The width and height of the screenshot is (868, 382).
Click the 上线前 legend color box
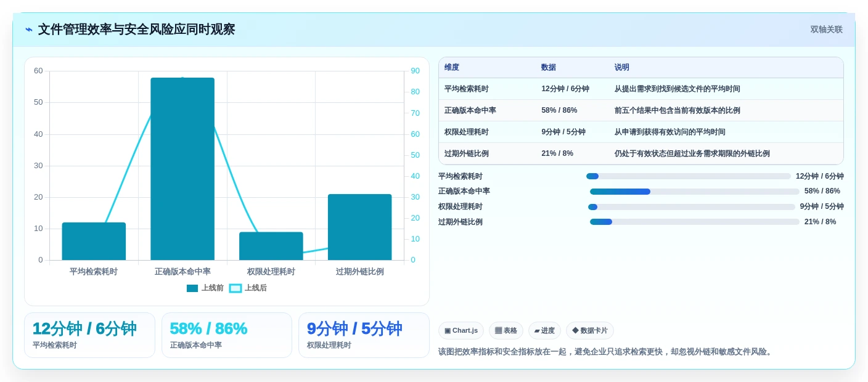pos(192,288)
